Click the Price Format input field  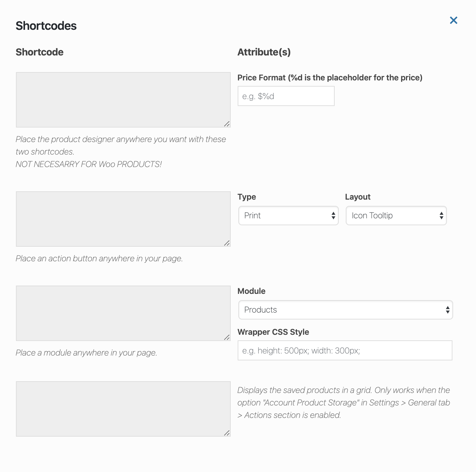coord(286,96)
